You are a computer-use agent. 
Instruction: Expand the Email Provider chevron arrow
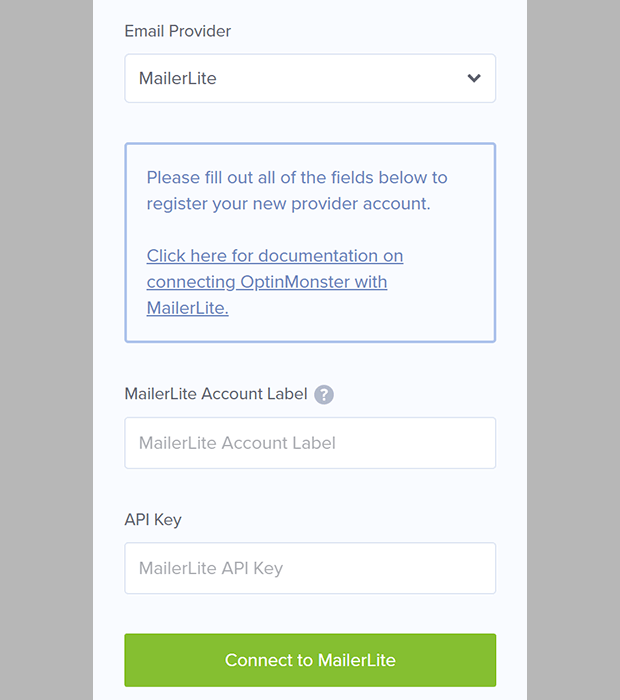click(474, 78)
